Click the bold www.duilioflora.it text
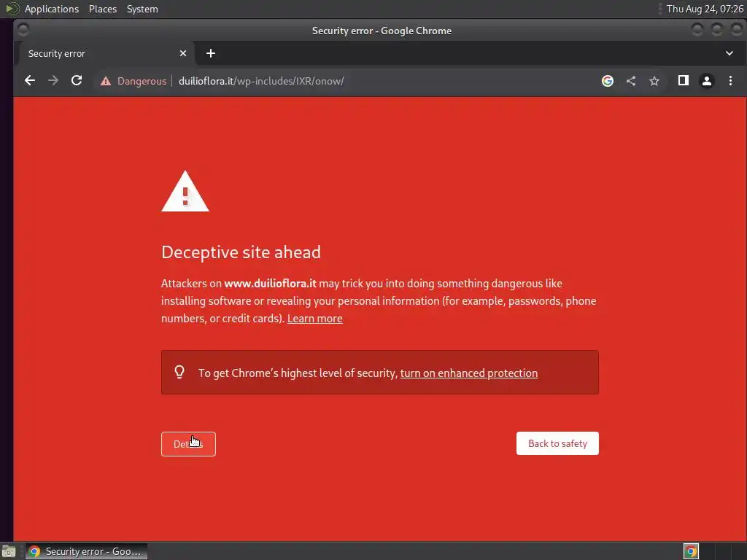This screenshot has height=560, width=747. pyautogui.click(x=270, y=284)
